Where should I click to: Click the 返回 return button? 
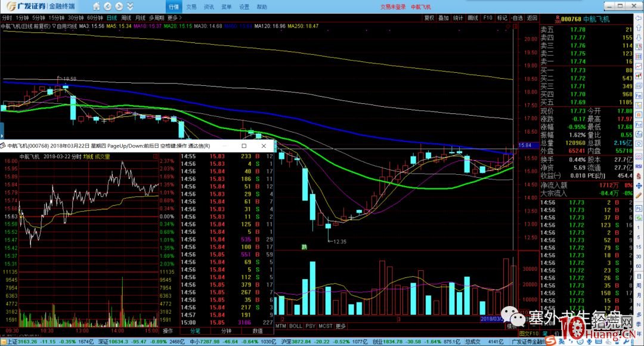(x=532, y=18)
